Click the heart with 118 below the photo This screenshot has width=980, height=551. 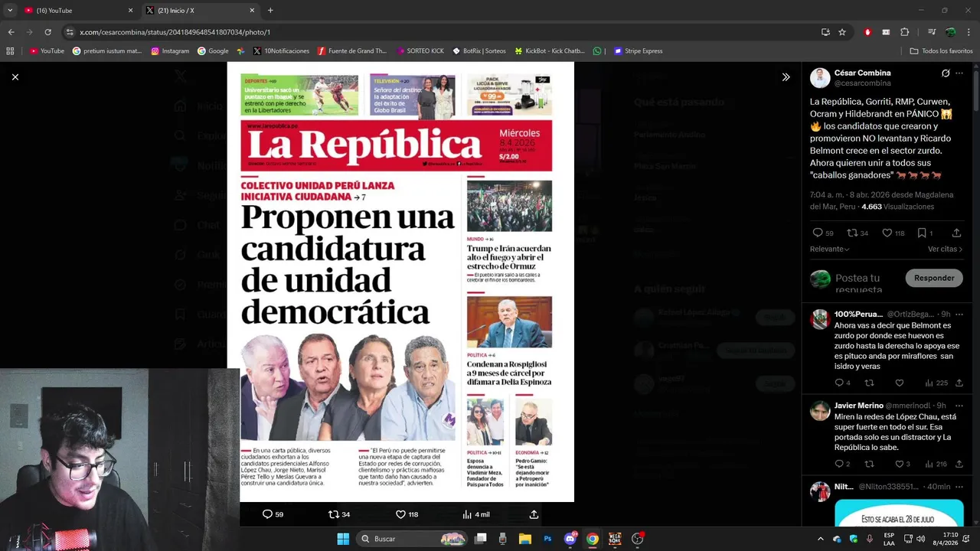400,514
